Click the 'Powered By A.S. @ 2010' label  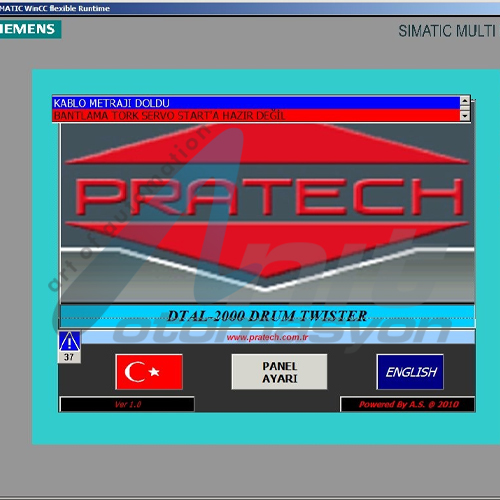(x=408, y=404)
